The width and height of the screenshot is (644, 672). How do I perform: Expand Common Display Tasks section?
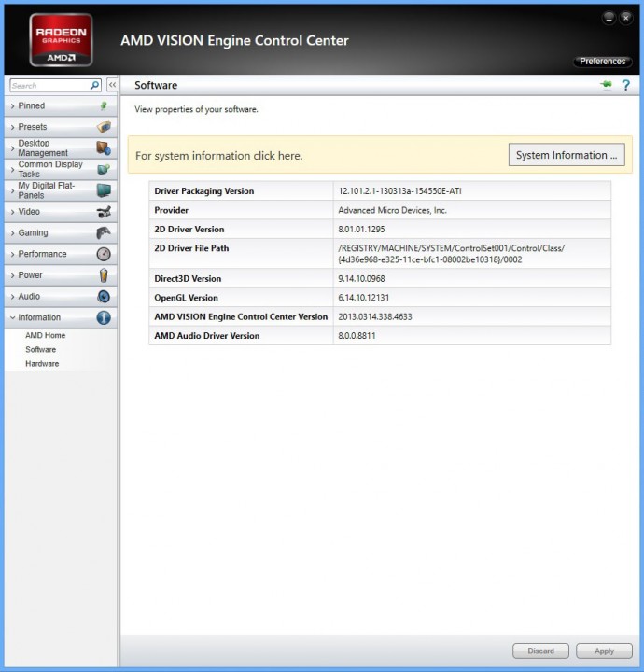click(61, 169)
